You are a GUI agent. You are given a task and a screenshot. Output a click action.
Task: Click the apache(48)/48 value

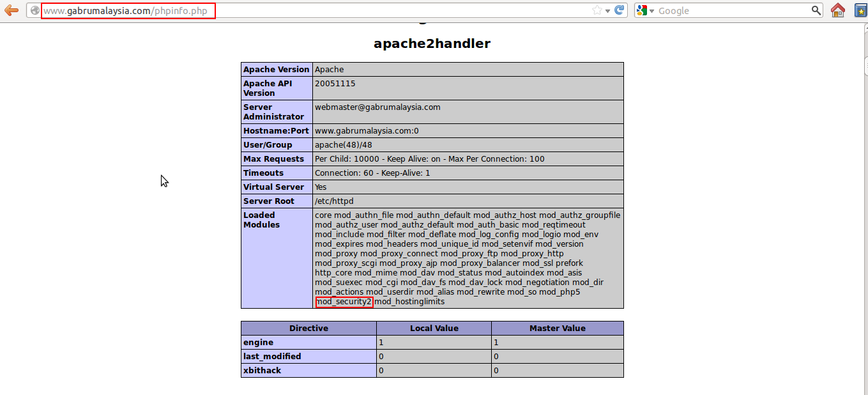343,145
